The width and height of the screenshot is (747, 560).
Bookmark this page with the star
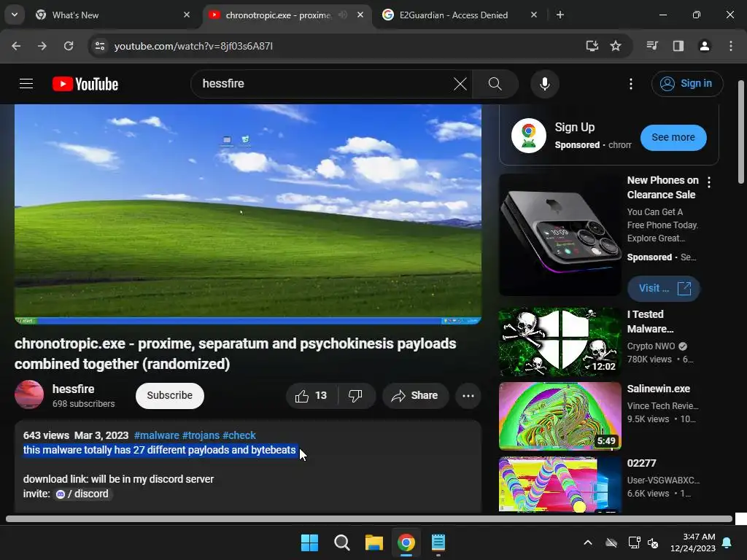pos(616,46)
